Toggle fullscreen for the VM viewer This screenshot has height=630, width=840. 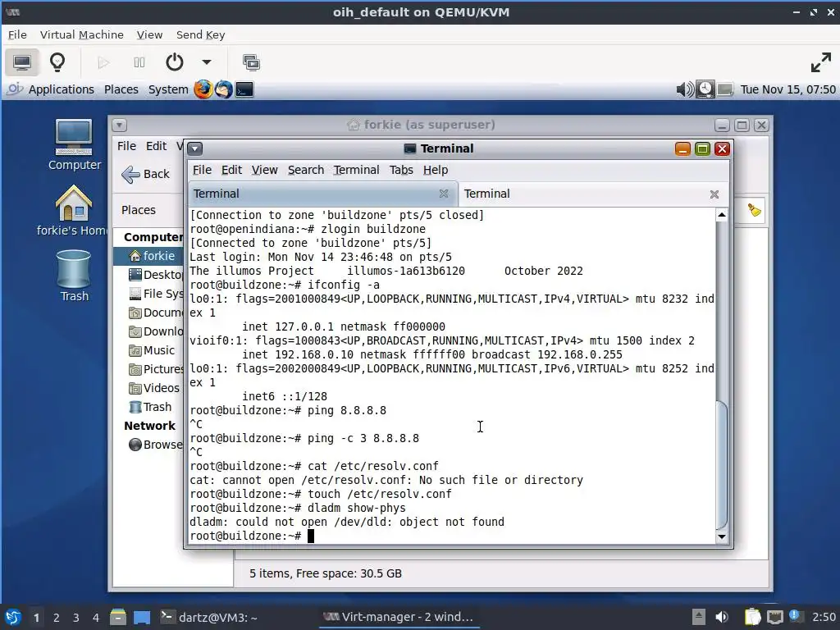point(820,62)
